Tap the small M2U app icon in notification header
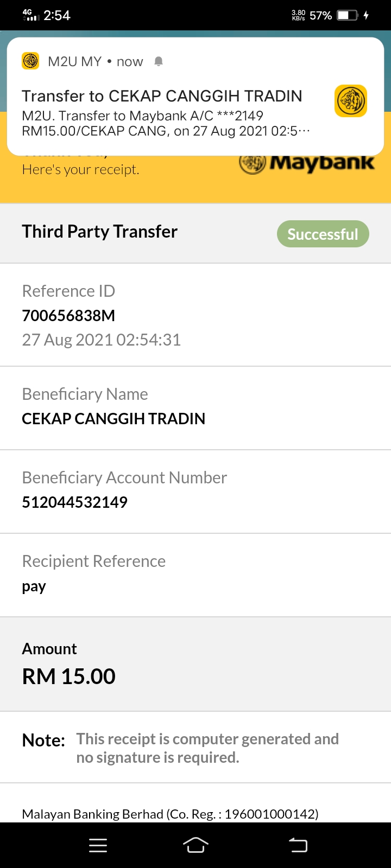Screen dimensions: 391x868 pos(30,61)
